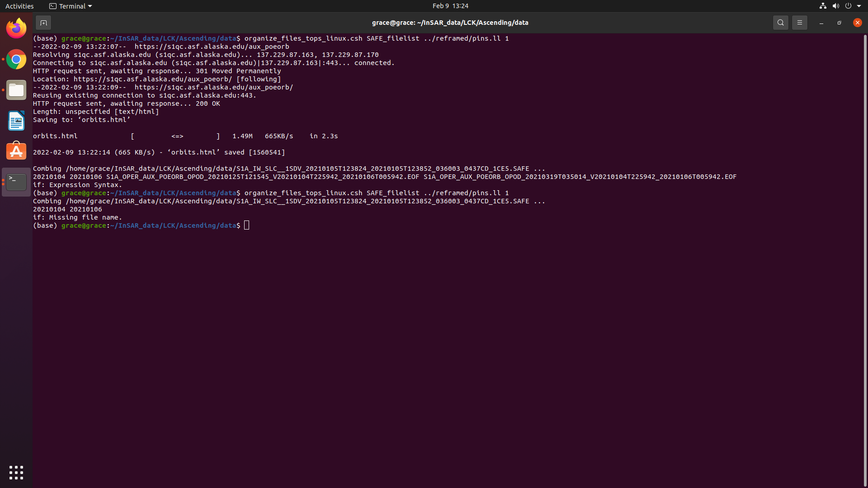Open the Terminal application menu

pos(70,6)
